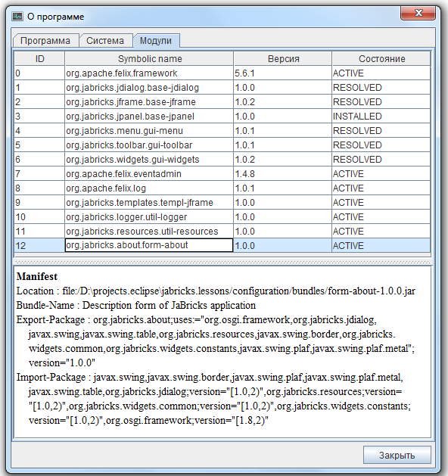Click version cell 5.6.1
This screenshot has height=476, width=448.
pos(282,73)
